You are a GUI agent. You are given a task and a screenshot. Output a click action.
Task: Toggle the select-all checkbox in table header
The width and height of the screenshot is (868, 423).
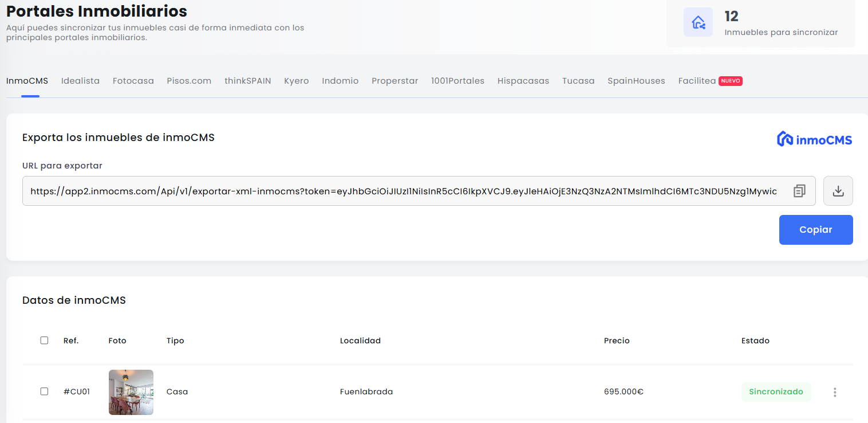point(44,340)
